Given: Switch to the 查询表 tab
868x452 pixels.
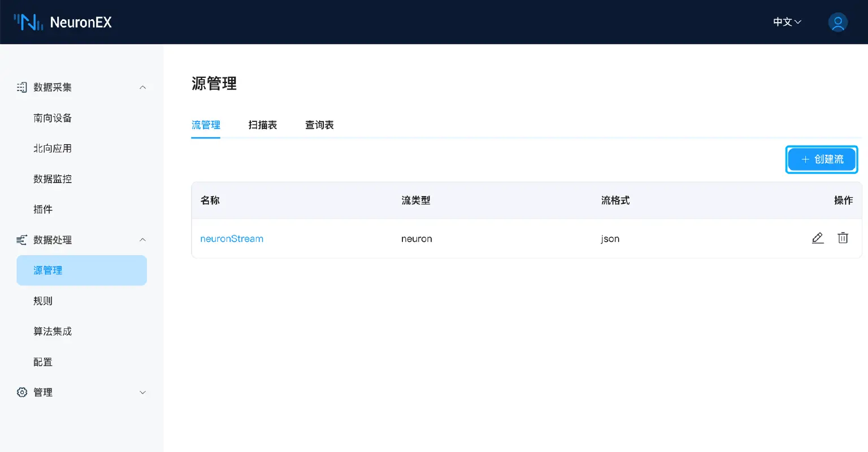Looking at the screenshot, I should [319, 125].
